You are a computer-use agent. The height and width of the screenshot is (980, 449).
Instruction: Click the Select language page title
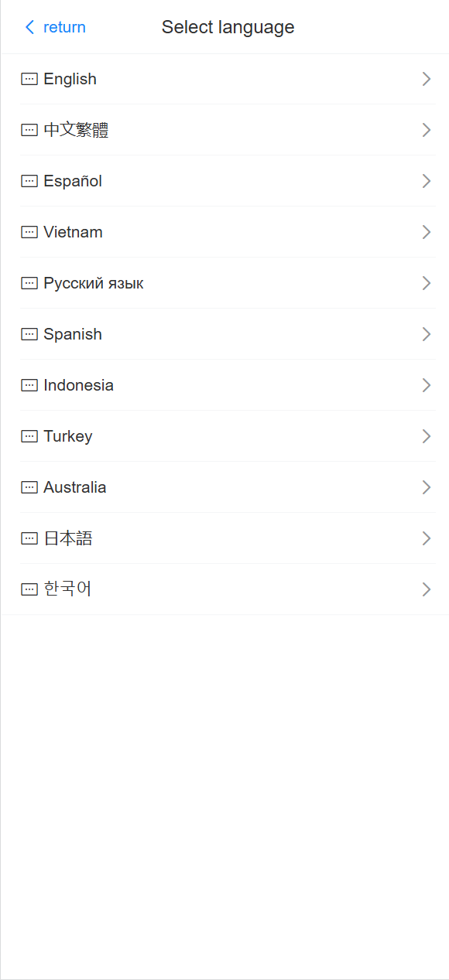point(228,27)
